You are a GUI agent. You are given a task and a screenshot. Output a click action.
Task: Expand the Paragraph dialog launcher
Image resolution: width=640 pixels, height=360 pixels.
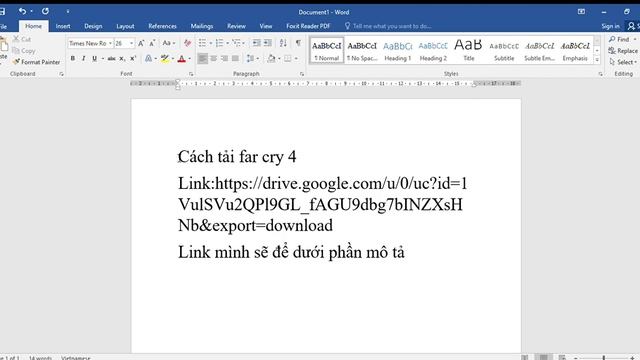[x=302, y=74]
